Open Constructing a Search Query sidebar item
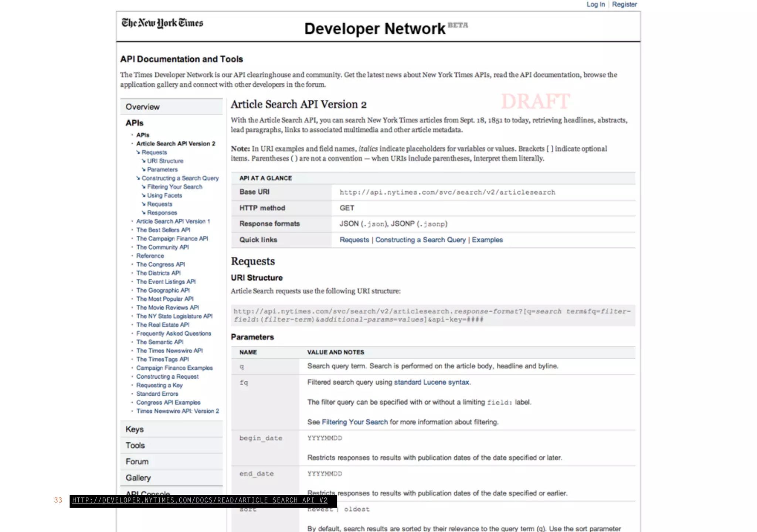The image size is (757, 532). click(x=180, y=178)
